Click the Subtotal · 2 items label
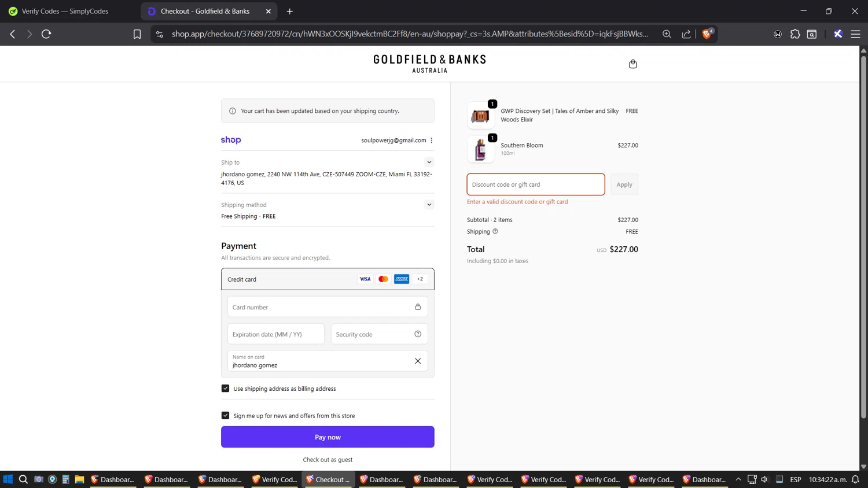 pos(490,220)
